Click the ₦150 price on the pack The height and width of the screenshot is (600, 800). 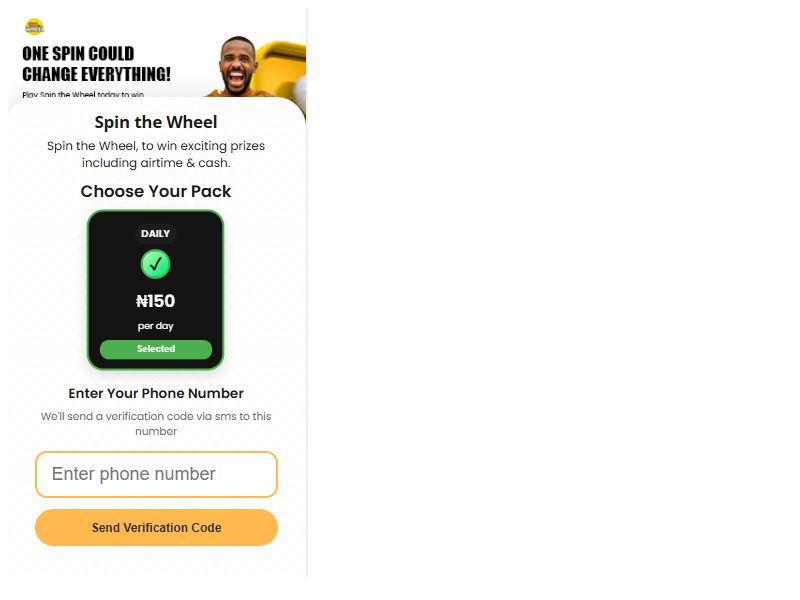click(x=155, y=301)
